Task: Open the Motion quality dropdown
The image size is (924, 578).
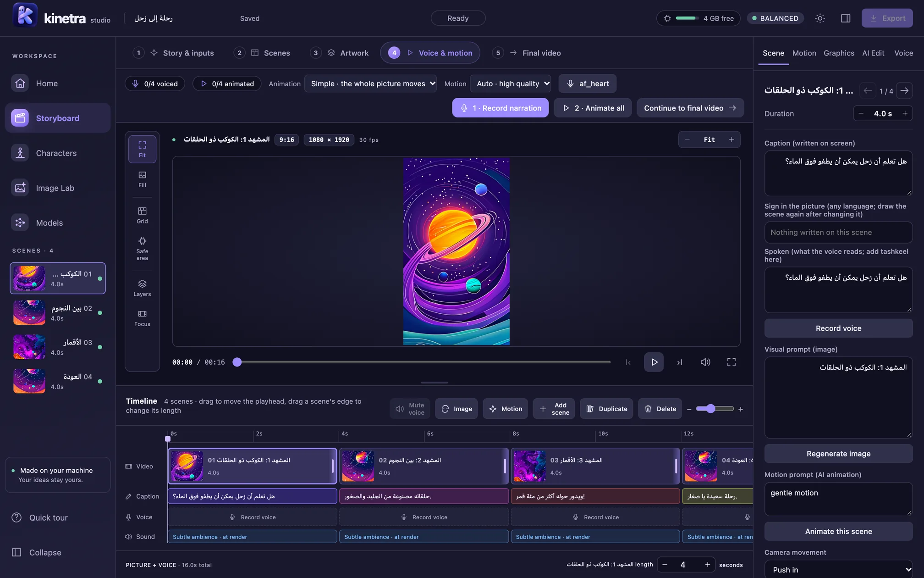Action: click(x=511, y=84)
